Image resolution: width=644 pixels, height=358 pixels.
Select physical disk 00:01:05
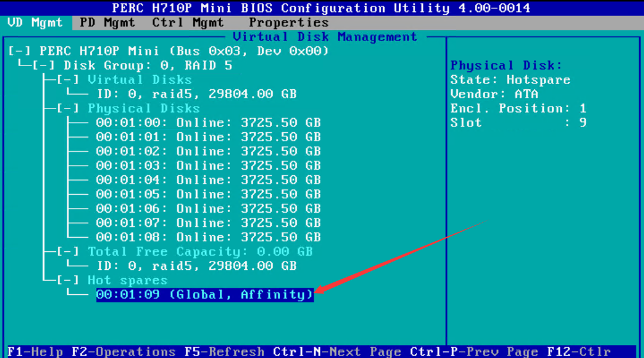(x=209, y=195)
